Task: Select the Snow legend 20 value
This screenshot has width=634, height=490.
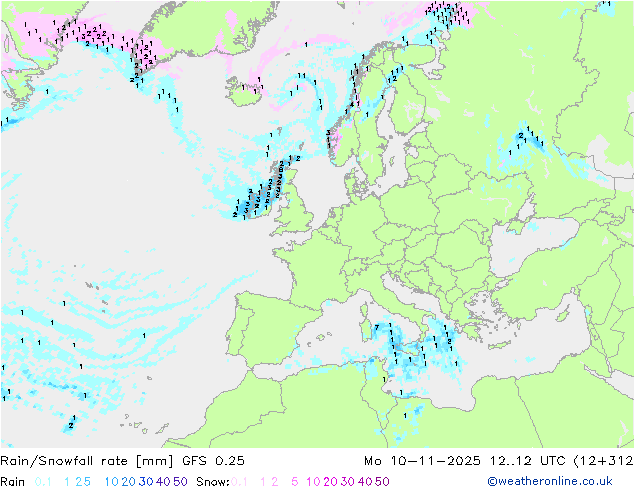Action: pos(330,482)
